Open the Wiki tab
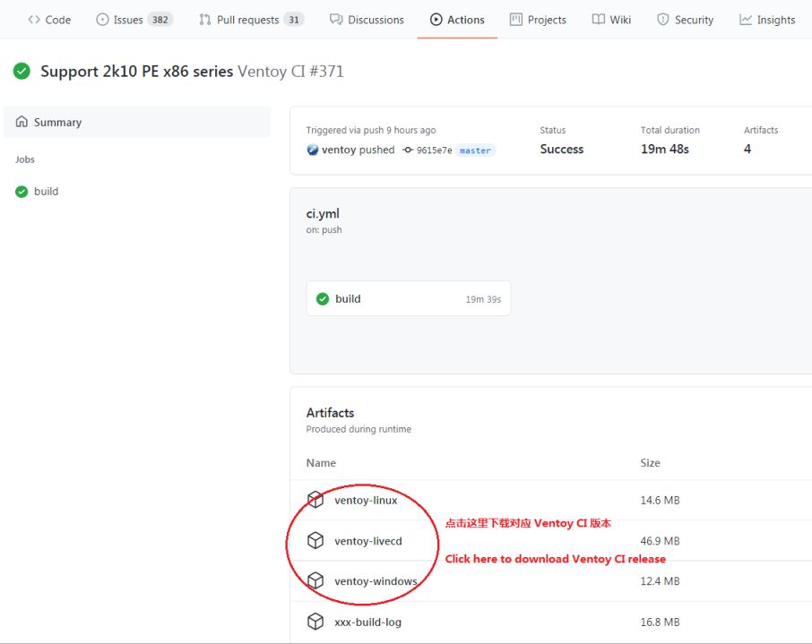The height and width of the screenshot is (644, 812). click(x=611, y=20)
